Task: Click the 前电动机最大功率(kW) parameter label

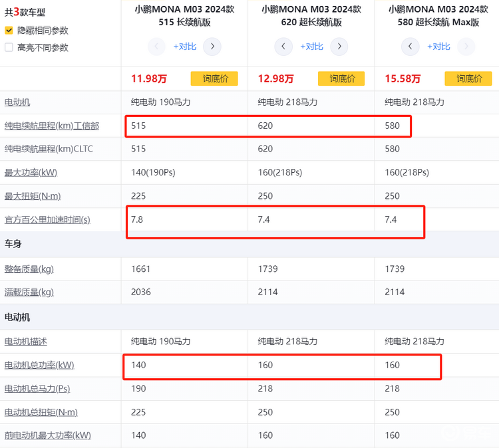Action: (x=48, y=435)
